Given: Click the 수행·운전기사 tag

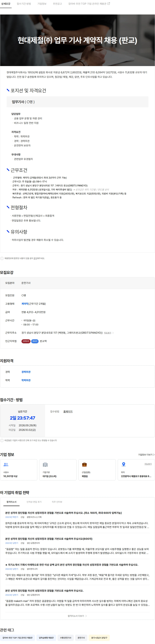Looking at the screenshot, I should (66, 638).
